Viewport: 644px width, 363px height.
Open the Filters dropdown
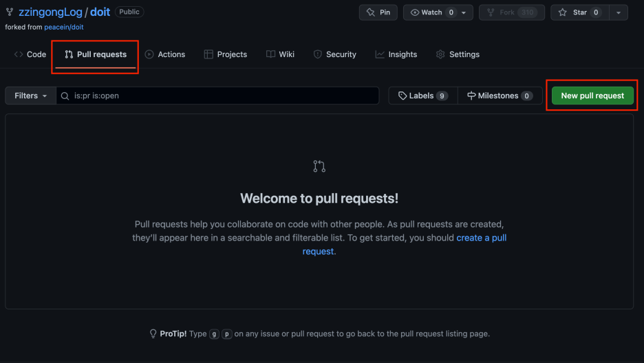click(31, 96)
